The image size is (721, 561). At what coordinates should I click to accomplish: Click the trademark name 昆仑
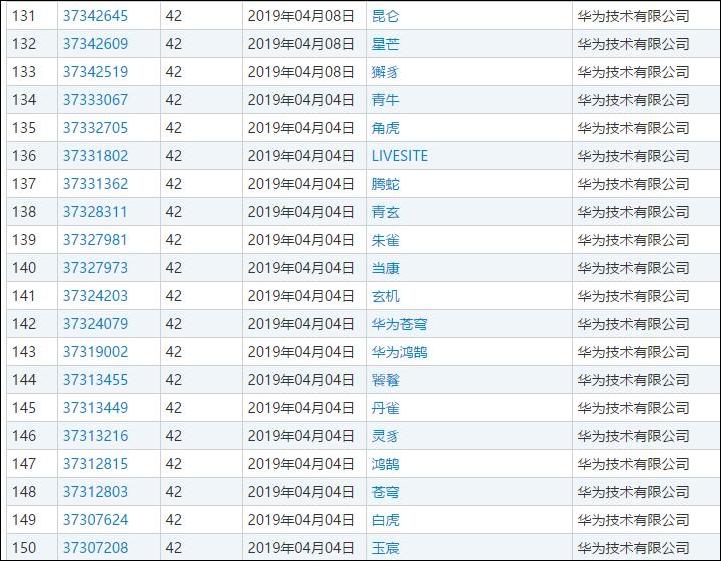[385, 16]
